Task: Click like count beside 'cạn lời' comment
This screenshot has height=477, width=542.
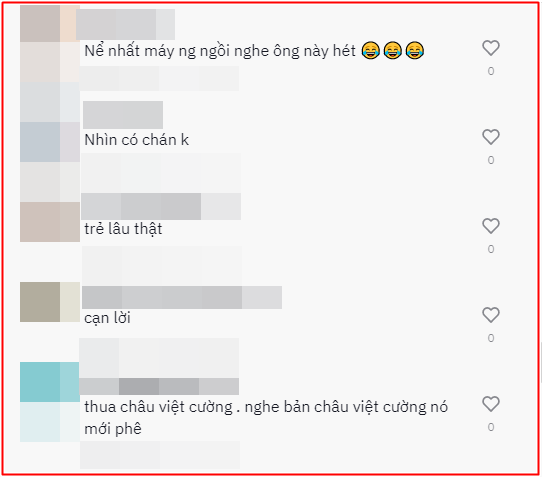Action: click(x=491, y=338)
